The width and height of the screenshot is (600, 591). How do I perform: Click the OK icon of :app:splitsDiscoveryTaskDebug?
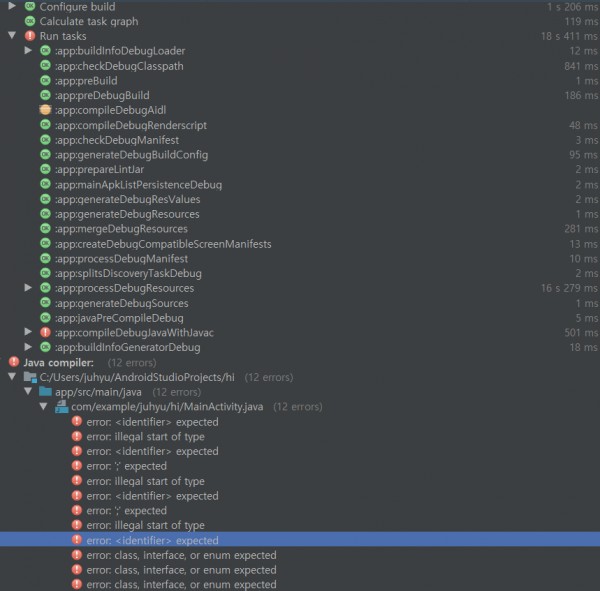[x=46, y=273]
